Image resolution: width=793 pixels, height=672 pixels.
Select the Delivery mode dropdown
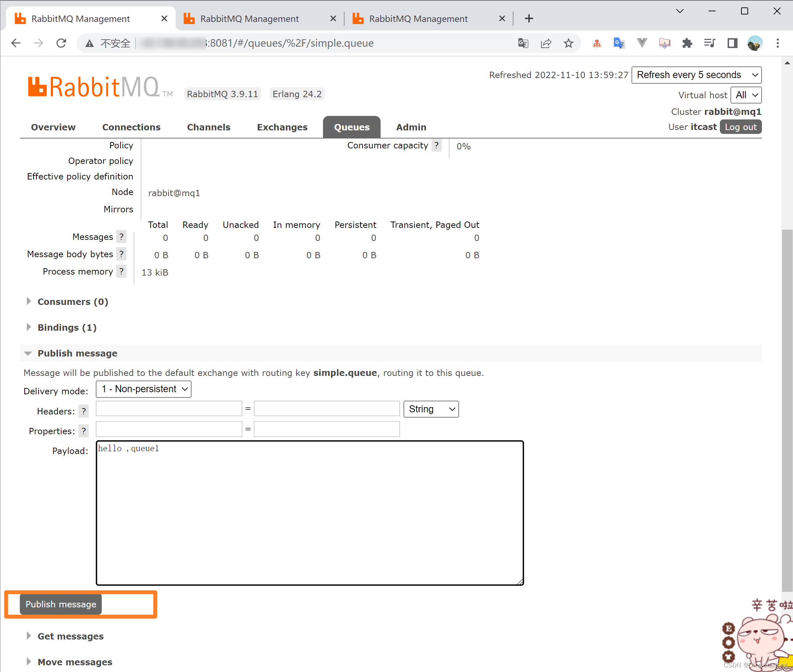pos(143,389)
